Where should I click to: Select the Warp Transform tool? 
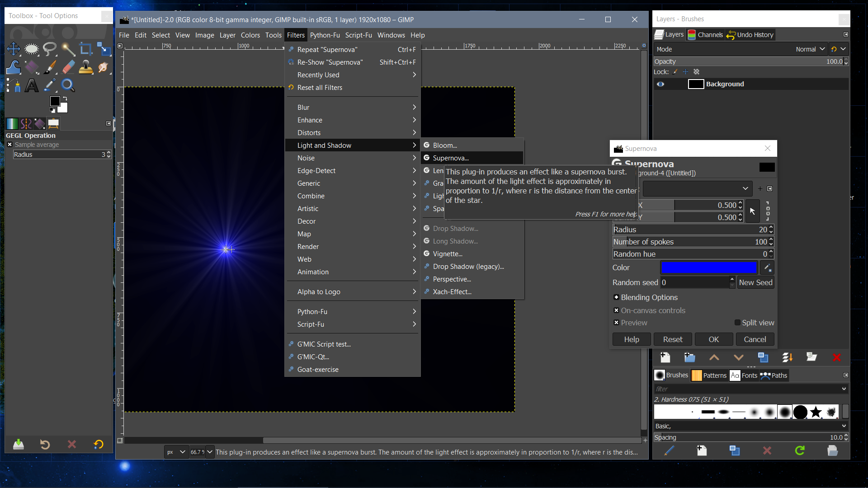coord(14,67)
